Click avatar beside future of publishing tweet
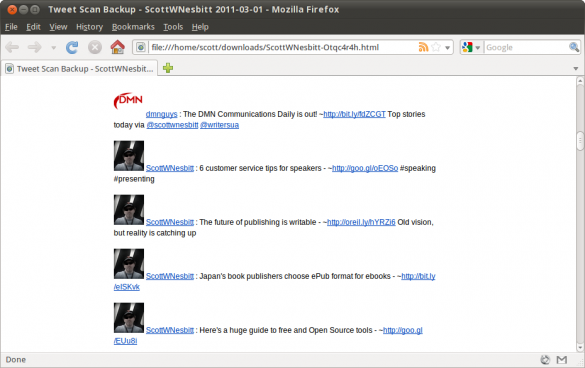585x368 pixels. 129,210
